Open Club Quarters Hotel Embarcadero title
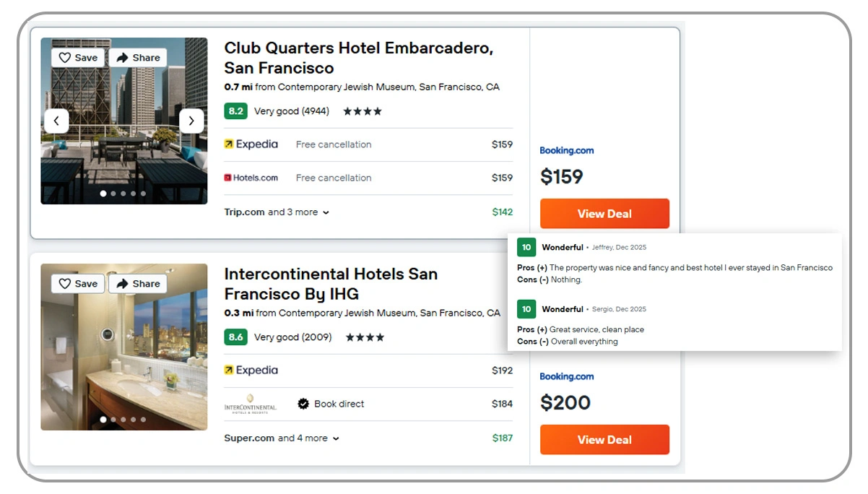Image resolution: width=868 pixels, height=494 pixels. [358, 58]
